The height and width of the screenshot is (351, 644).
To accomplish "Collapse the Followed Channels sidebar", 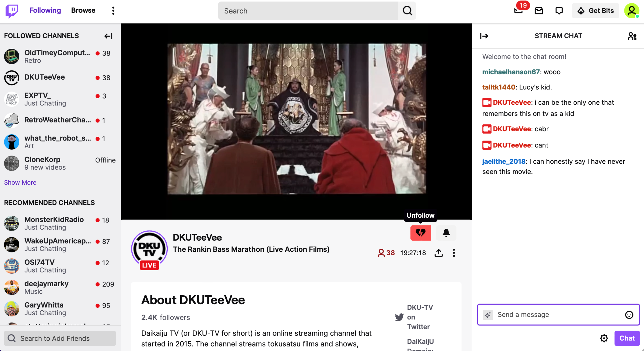I will [x=108, y=36].
